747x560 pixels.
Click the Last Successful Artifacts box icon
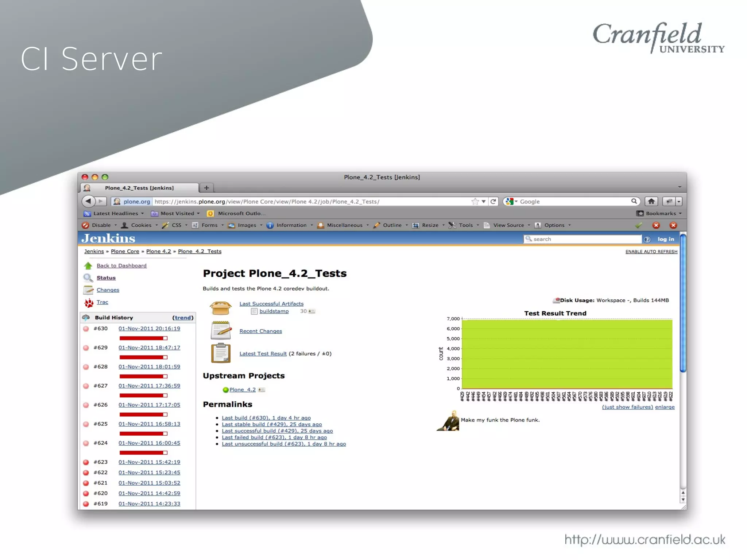pyautogui.click(x=221, y=308)
